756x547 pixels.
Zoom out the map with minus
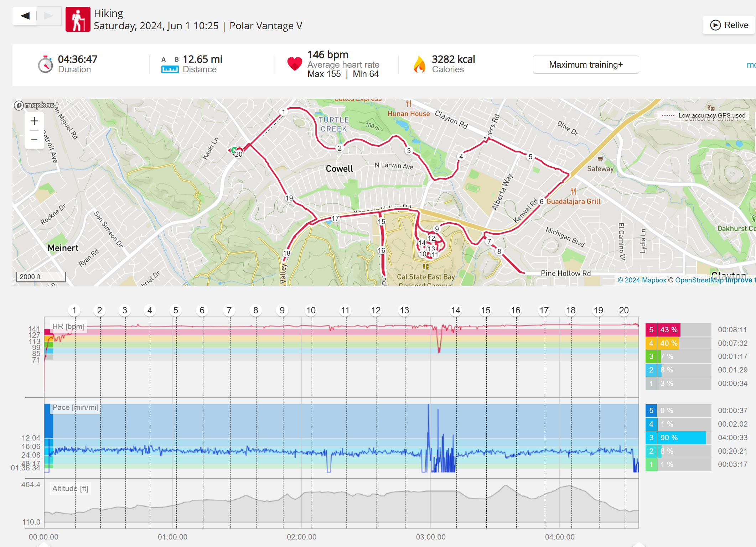34,140
